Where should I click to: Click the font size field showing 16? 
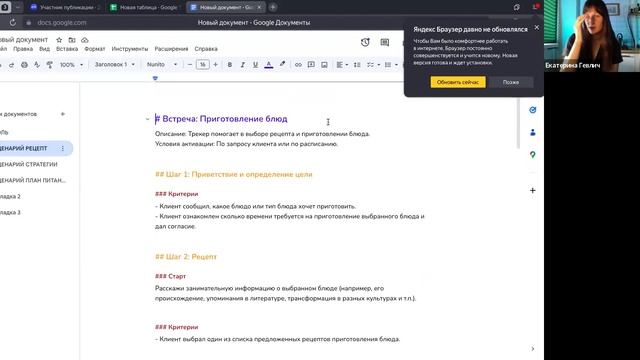pos(202,64)
